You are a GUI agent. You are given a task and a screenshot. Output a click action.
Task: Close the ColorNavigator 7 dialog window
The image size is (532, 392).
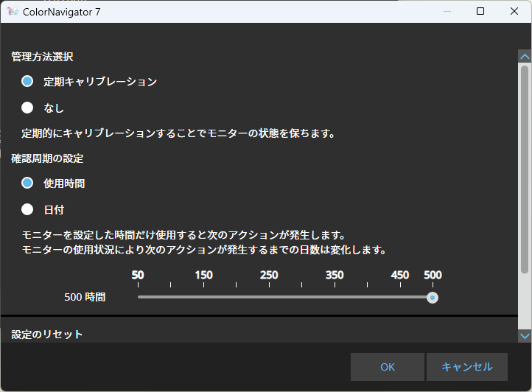[514, 12]
